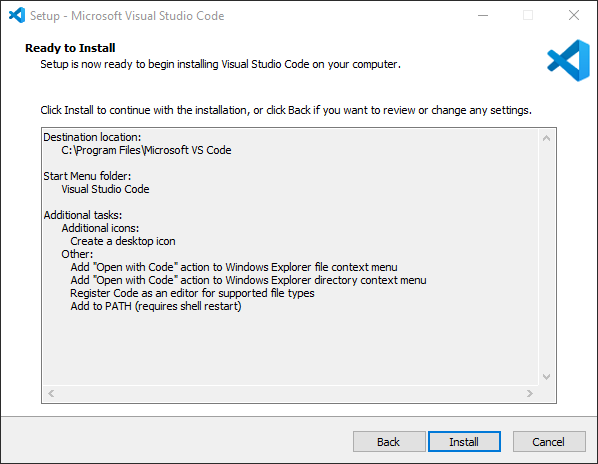Click the Install button
The width and height of the screenshot is (598, 464).
pyautogui.click(x=464, y=442)
